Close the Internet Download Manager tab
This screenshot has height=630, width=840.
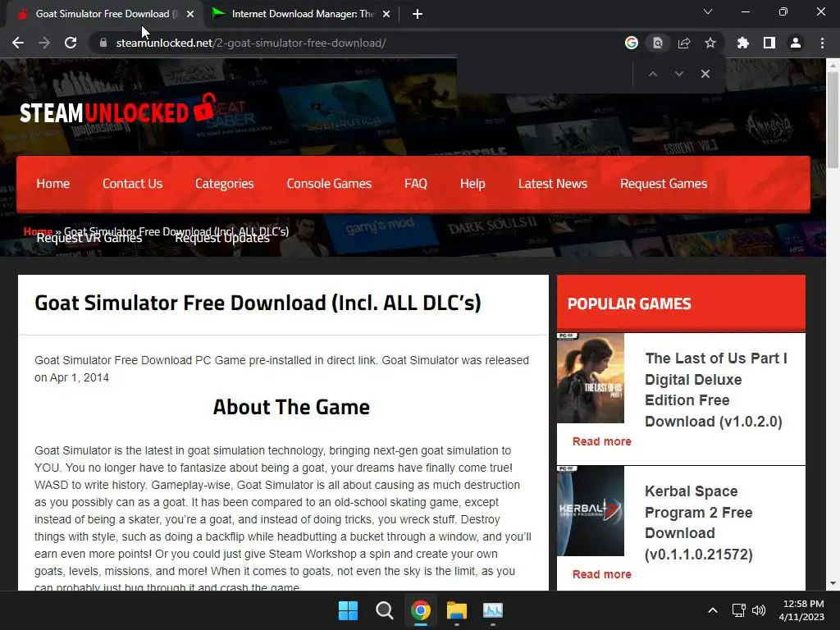click(x=386, y=14)
